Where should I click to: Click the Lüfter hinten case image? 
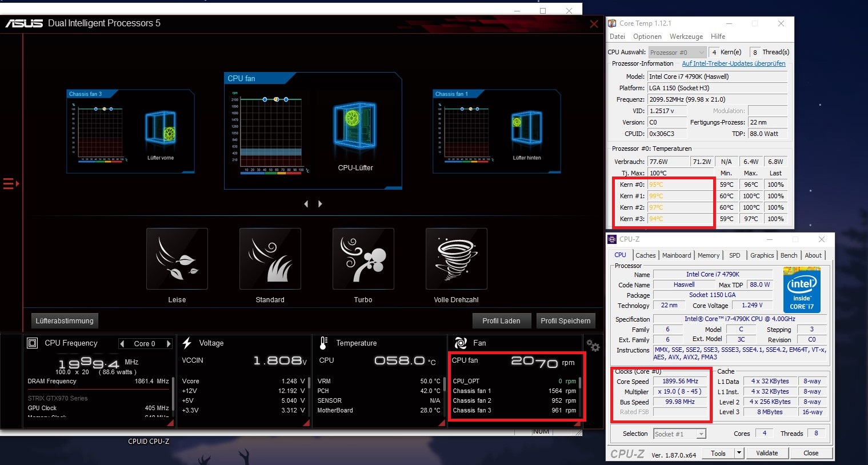coord(526,129)
